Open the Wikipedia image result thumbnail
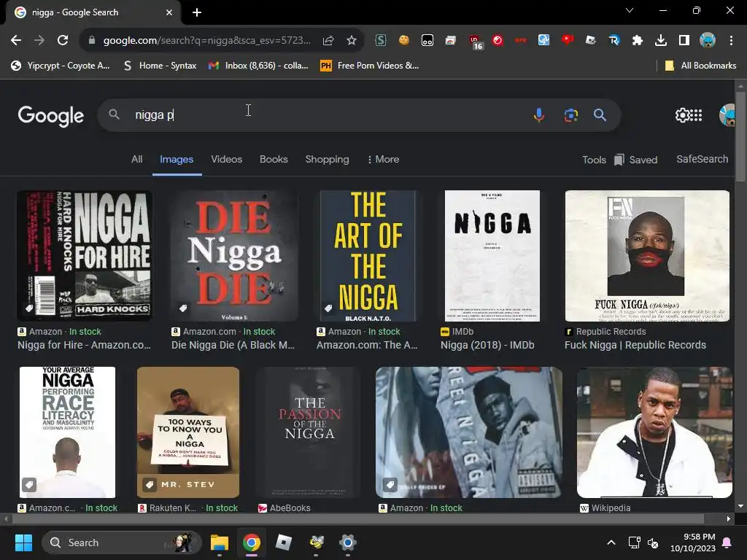The height and width of the screenshot is (560, 747). pyautogui.click(x=654, y=432)
